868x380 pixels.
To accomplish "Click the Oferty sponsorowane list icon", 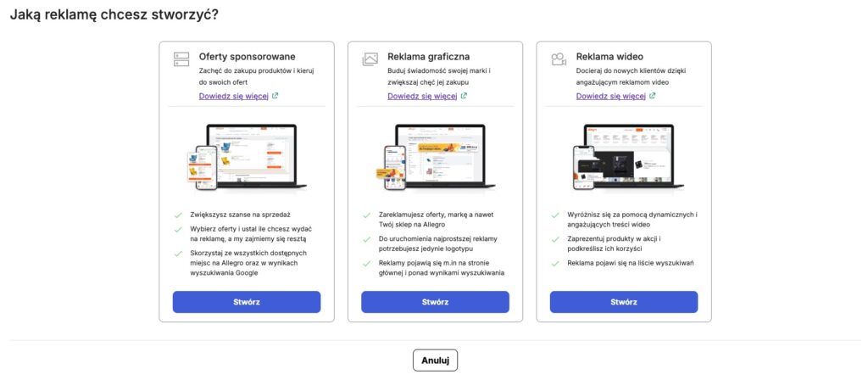I will coord(181,59).
